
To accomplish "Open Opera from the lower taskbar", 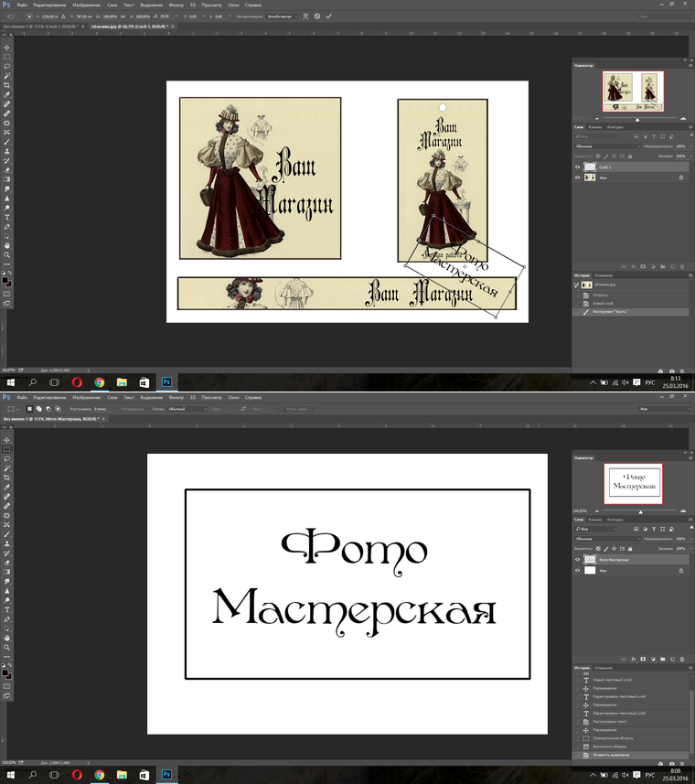I will pyautogui.click(x=77, y=775).
